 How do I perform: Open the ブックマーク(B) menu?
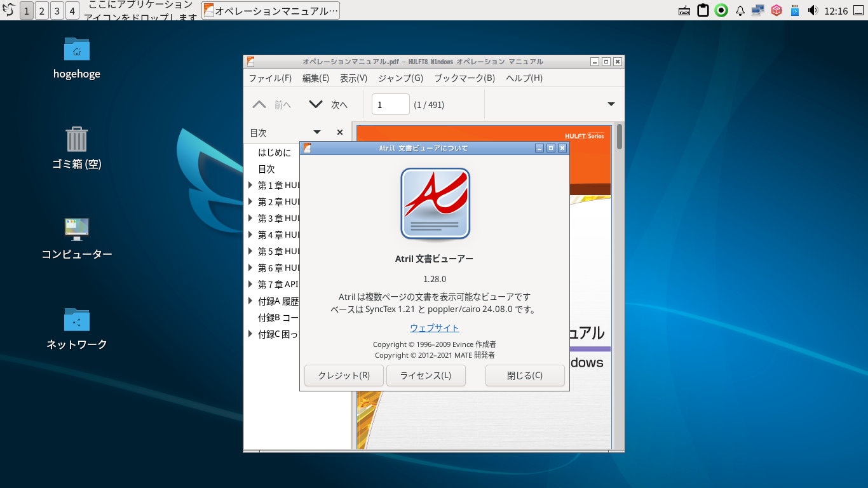tap(465, 78)
